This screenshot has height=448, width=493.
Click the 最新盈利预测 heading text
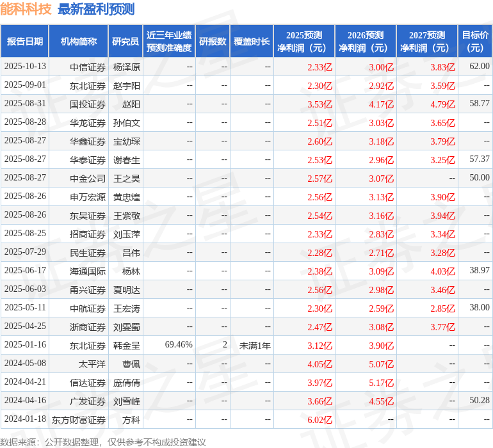click(x=96, y=9)
